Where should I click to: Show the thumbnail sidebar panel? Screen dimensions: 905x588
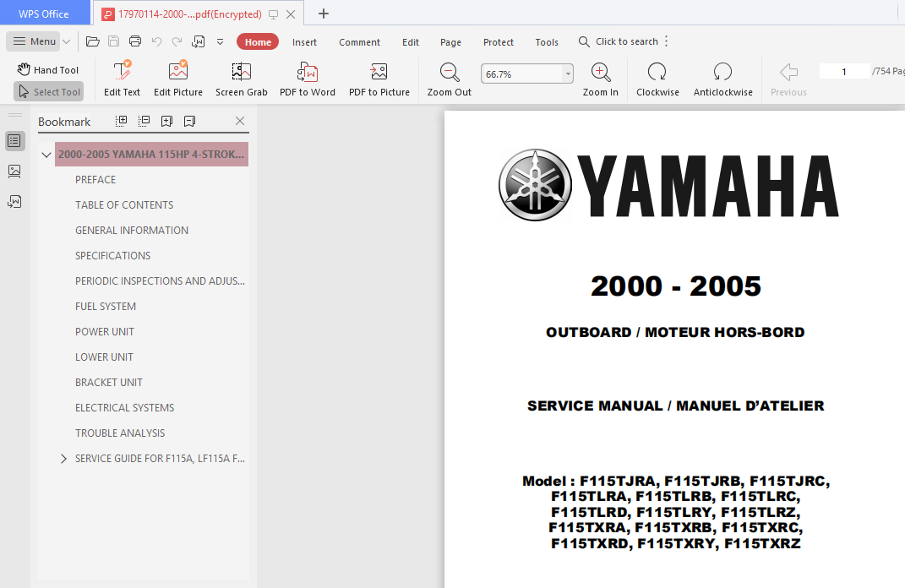[14, 171]
